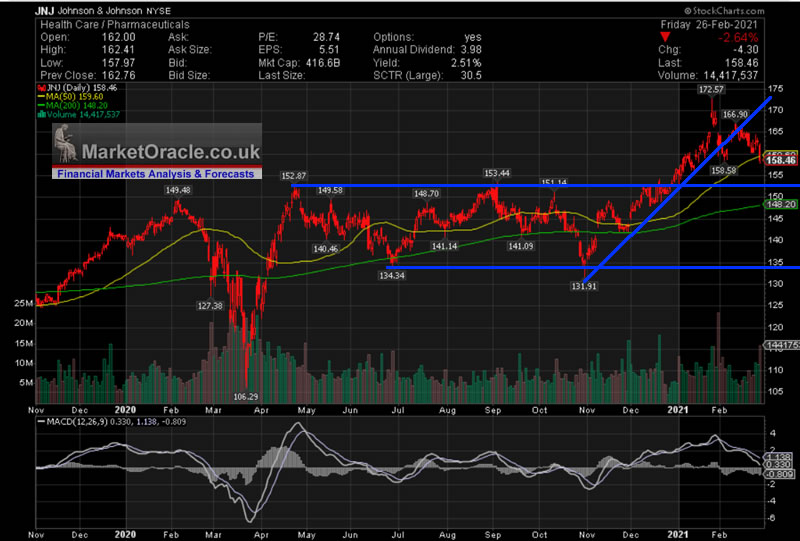
Task: Click the date Friday 26-Feb-2021
Action: click(x=709, y=24)
